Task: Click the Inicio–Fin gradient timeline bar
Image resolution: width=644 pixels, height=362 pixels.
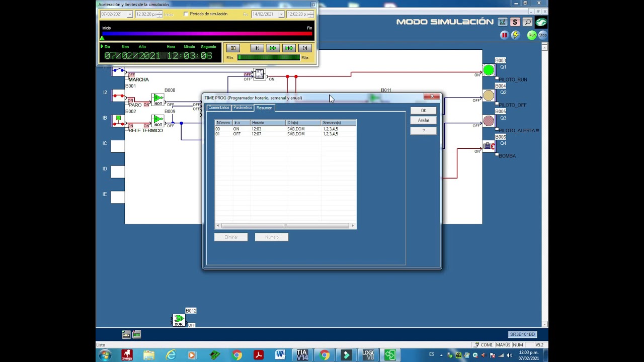Action: 207,34
